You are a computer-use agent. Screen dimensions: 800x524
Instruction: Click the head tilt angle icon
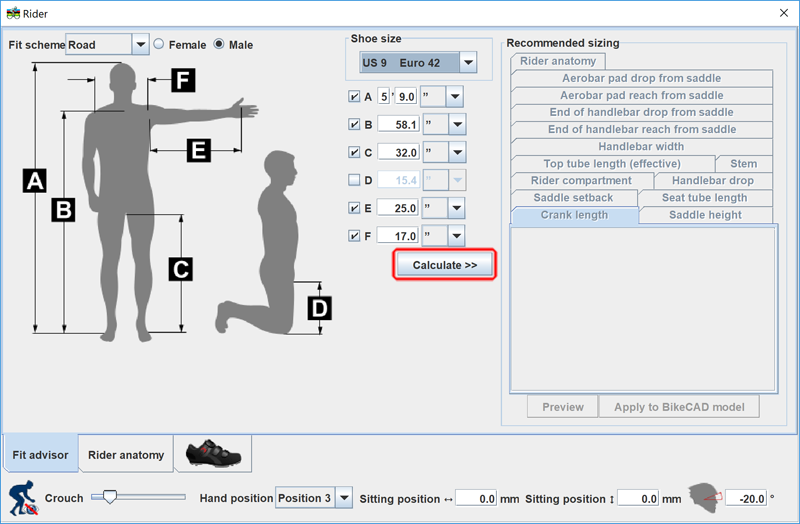pos(705,498)
